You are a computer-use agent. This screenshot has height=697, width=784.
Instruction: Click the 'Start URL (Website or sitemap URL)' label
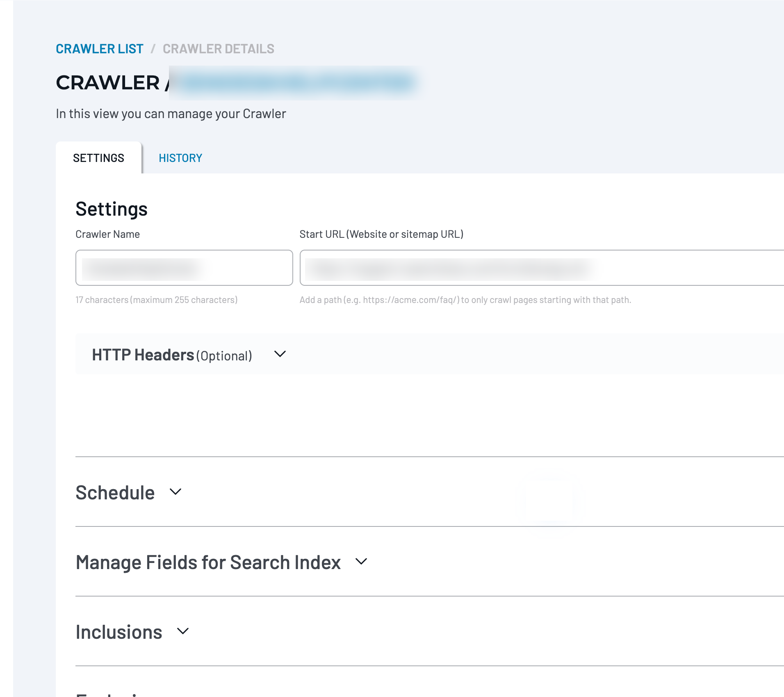click(x=381, y=234)
